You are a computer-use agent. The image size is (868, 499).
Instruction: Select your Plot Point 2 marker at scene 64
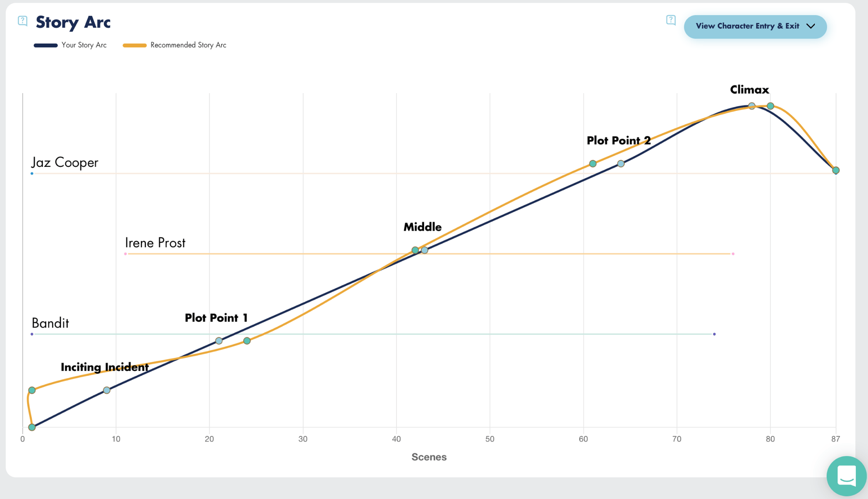tap(621, 164)
